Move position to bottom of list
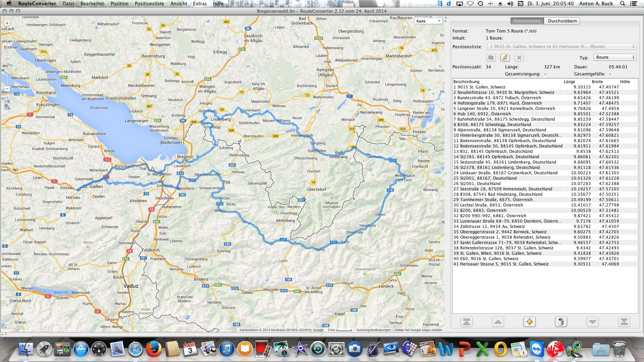The width and height of the screenshot is (644, 362). click(x=624, y=322)
